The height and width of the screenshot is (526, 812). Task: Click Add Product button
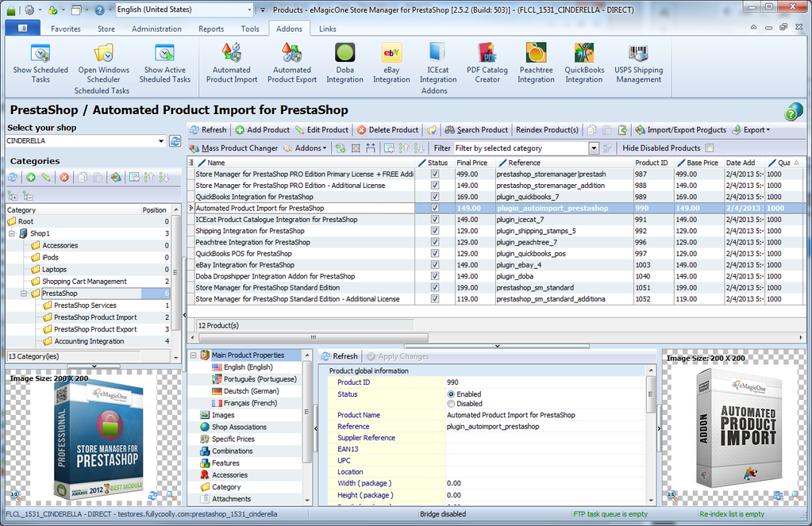[x=263, y=130]
